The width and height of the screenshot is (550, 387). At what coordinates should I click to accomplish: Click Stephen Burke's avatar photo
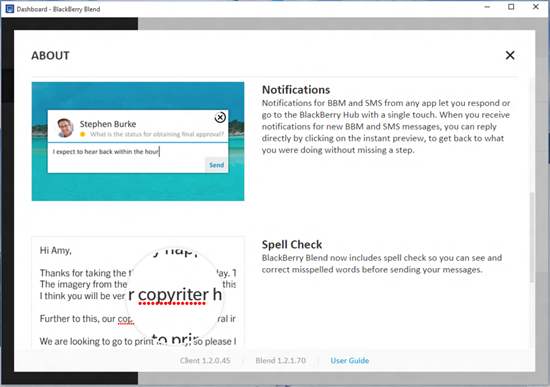65,127
